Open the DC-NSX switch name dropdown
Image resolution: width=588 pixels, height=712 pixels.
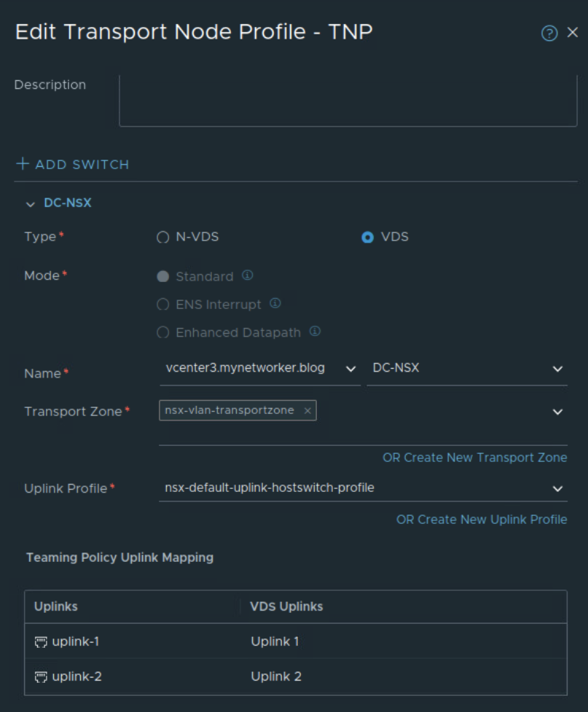click(x=557, y=369)
